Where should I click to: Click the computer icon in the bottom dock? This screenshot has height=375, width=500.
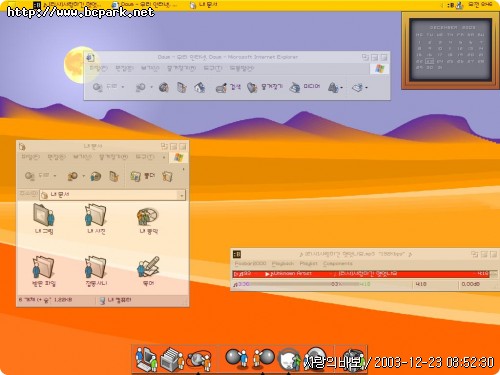146,359
